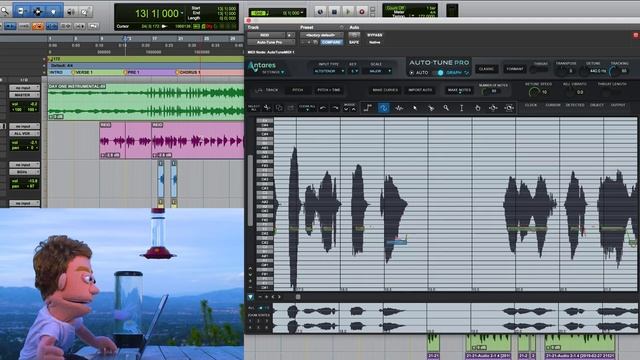640x360 pixels.
Task: Select the Pro Tools pencil tool
Action: (85, 12)
